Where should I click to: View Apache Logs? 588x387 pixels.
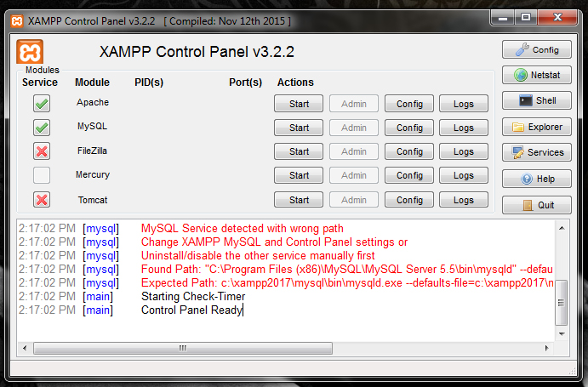(x=464, y=104)
